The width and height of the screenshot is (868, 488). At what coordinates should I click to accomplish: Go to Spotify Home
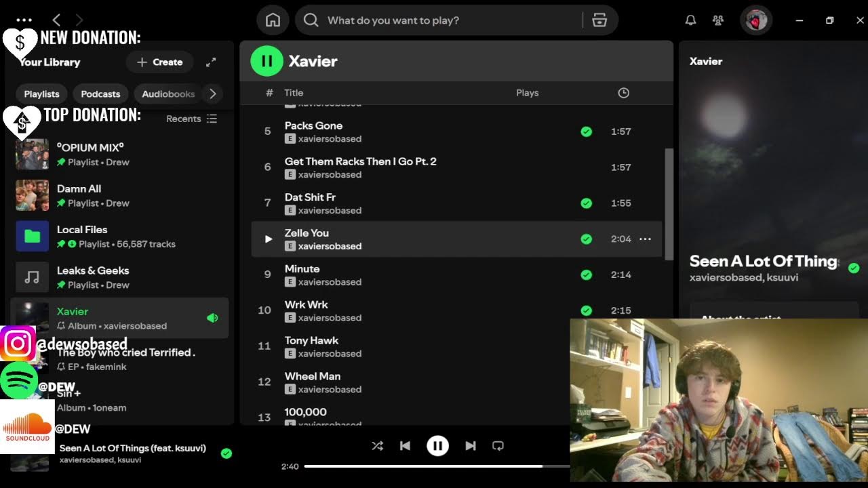tap(273, 20)
